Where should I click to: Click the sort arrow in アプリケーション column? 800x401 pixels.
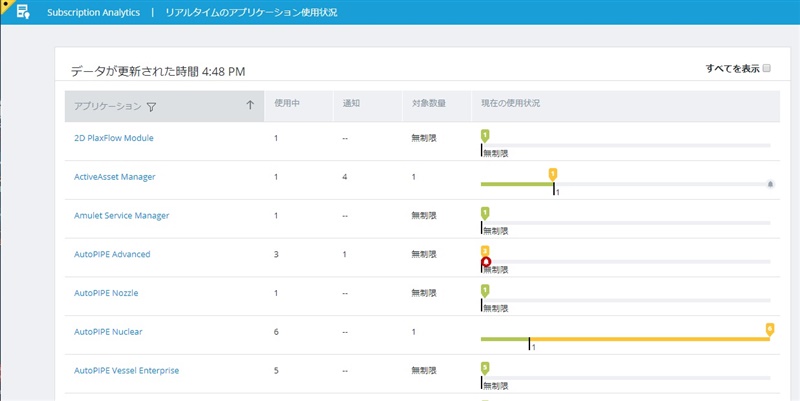tap(250, 105)
